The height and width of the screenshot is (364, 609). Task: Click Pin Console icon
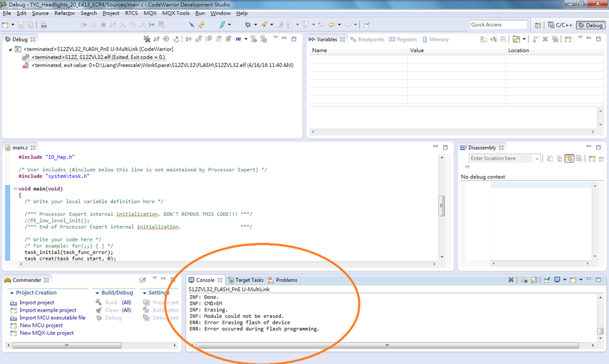547,280
